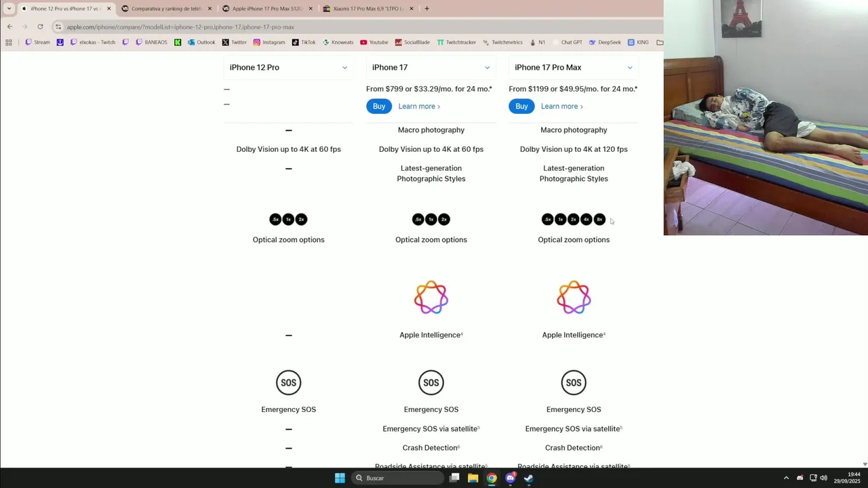Open the iPhone 17 model dropdown
This screenshot has width=868, height=488.
pyautogui.click(x=431, y=67)
